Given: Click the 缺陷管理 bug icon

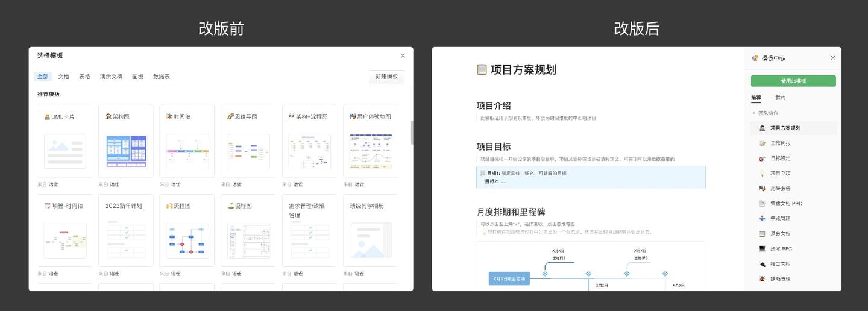Looking at the screenshot, I should (x=763, y=279).
